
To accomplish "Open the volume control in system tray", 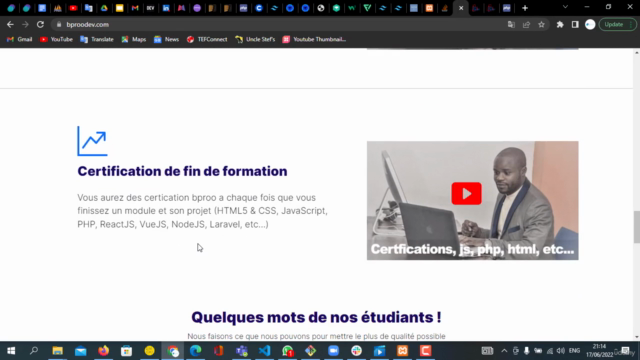I will click(561, 351).
